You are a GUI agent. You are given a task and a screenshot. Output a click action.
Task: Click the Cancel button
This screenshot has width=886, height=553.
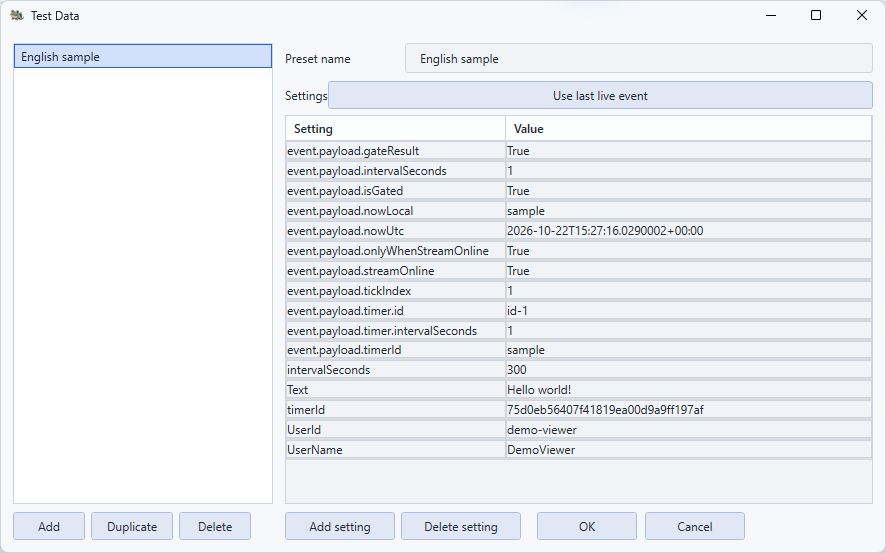694,526
